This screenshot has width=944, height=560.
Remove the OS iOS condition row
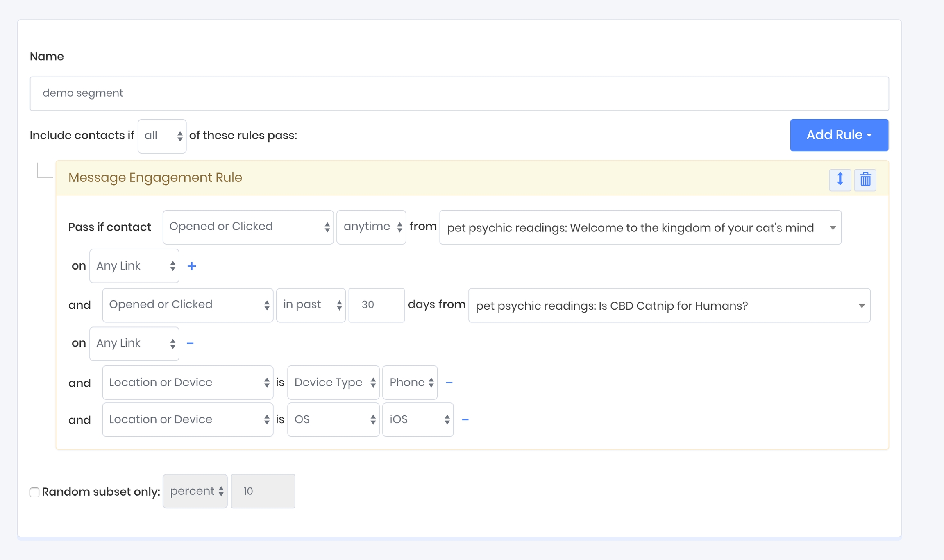pyautogui.click(x=465, y=419)
